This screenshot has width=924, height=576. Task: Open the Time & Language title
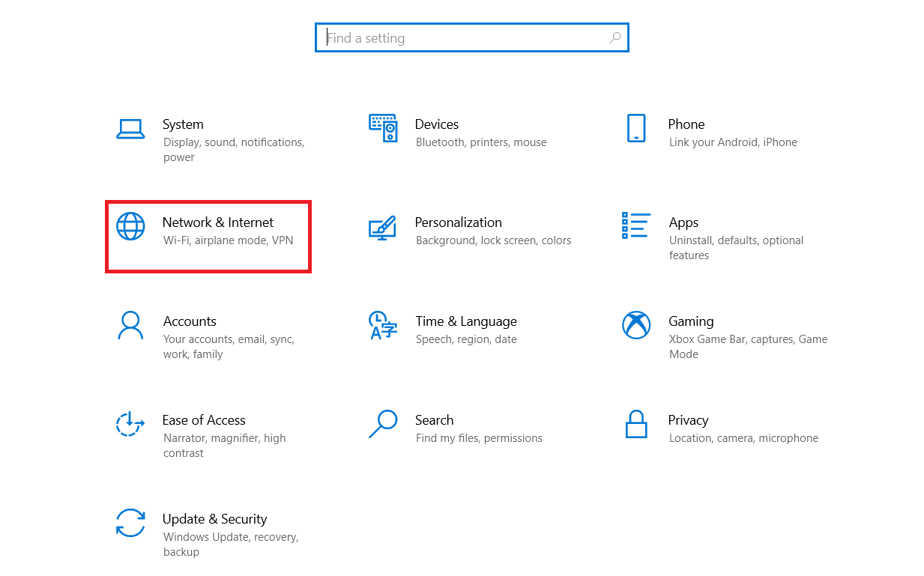coord(466,321)
